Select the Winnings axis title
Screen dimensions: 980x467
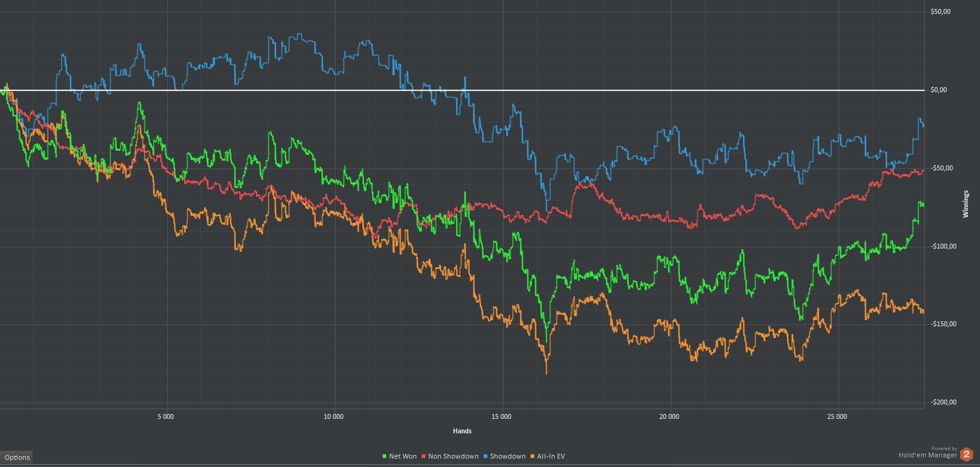(966, 203)
